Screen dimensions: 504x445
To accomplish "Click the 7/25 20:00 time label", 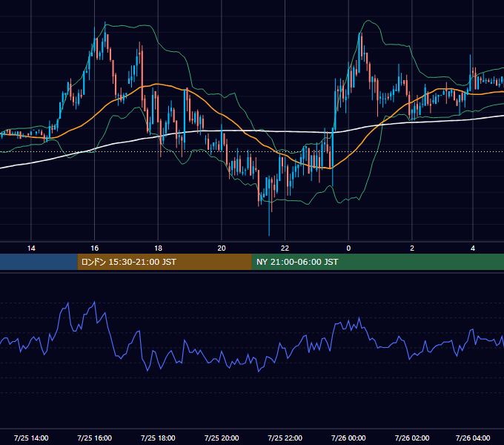I will point(222,438).
